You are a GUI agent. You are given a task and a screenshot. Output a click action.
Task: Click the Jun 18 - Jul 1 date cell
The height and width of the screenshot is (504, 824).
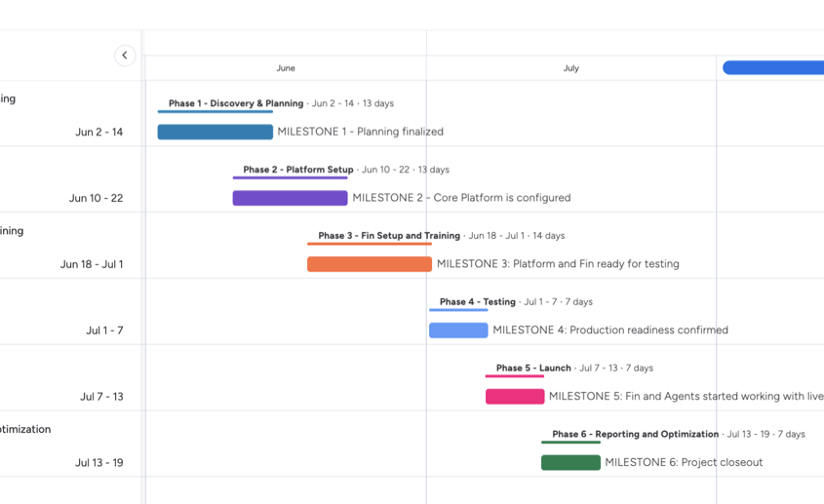click(92, 264)
